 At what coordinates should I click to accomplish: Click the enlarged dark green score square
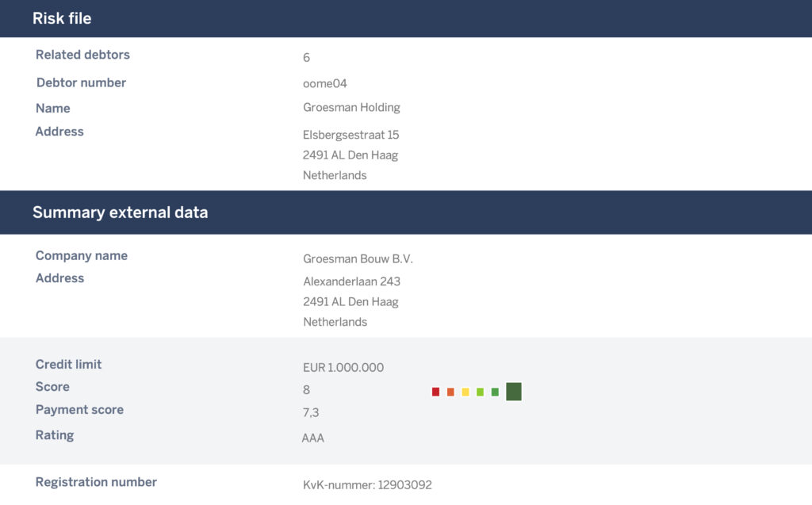[514, 391]
